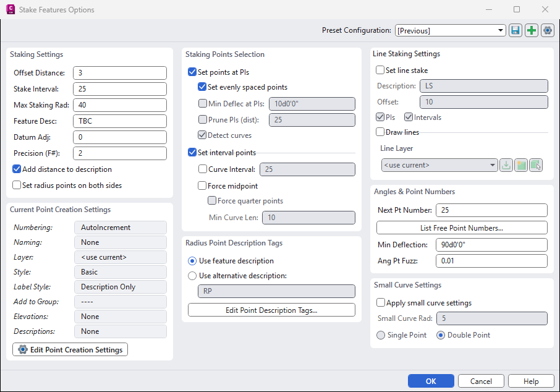Viewport: 560px width, 392px height.
Task: Enable Force quarter points checkbox
Action: [x=212, y=200]
